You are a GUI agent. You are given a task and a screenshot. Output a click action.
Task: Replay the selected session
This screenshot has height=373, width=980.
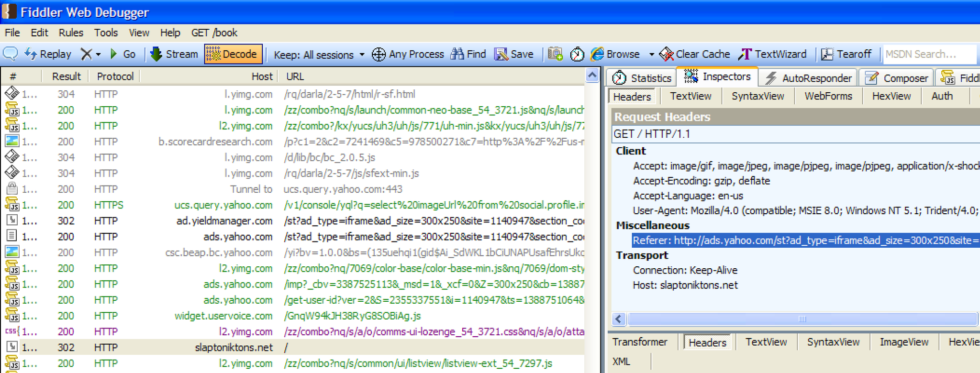pyautogui.click(x=48, y=54)
